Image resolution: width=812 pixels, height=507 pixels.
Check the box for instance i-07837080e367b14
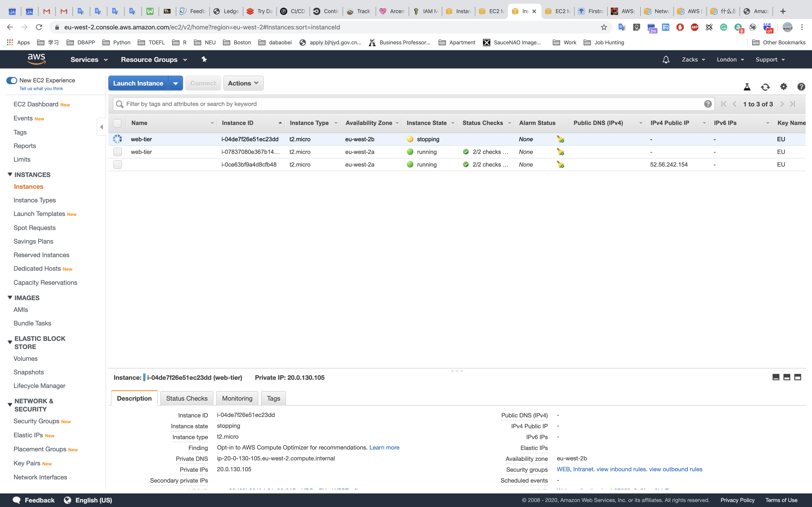coord(117,152)
